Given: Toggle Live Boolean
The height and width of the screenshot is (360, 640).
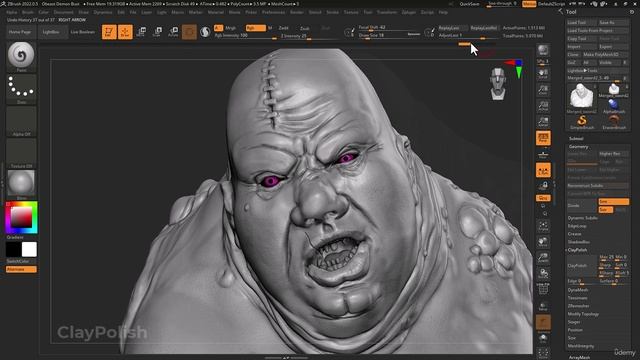Looking at the screenshot, I should 82,32.
